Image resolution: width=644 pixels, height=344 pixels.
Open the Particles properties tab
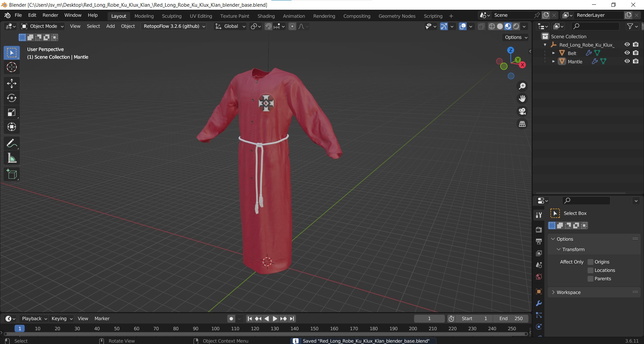[x=539, y=315]
